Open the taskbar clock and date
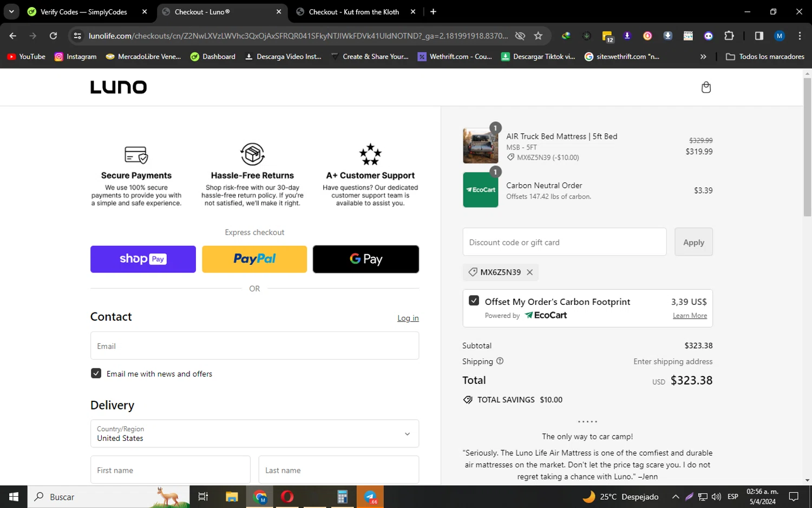This screenshot has width=812, height=508. [762, 497]
